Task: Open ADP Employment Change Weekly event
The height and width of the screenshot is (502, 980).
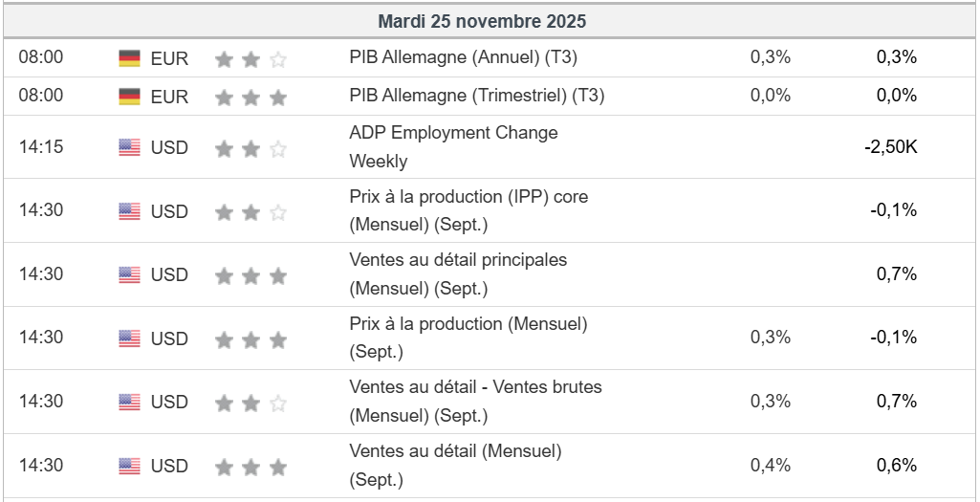Action: 453,146
